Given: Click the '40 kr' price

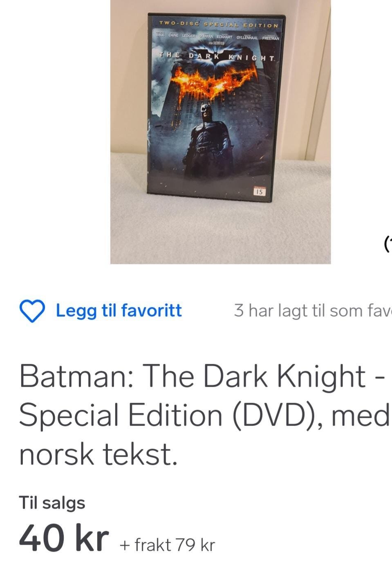Looking at the screenshot, I should pyautogui.click(x=64, y=538).
